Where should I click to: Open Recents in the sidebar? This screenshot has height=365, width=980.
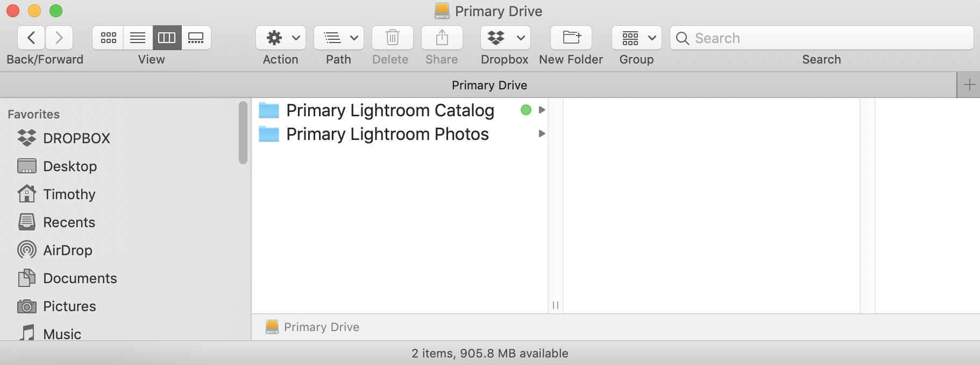(69, 222)
